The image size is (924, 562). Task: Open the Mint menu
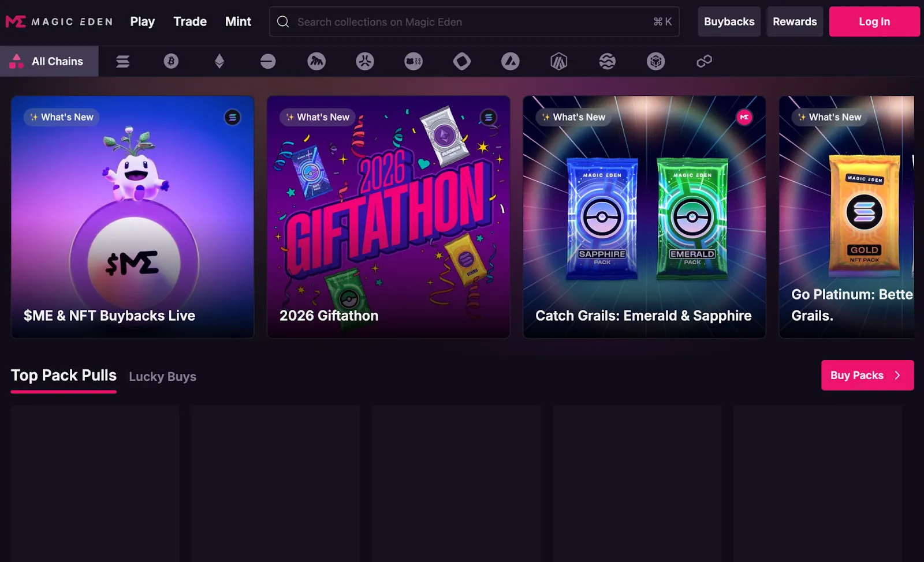coord(238,21)
